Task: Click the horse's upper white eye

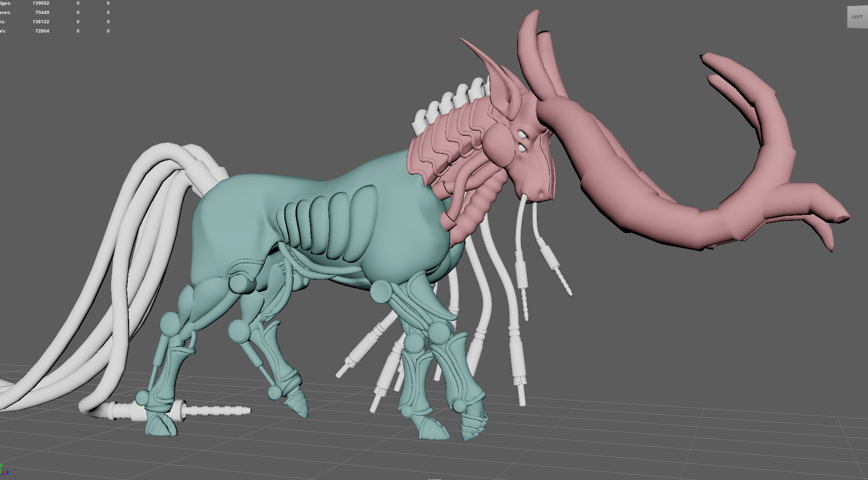Action: 523,135
